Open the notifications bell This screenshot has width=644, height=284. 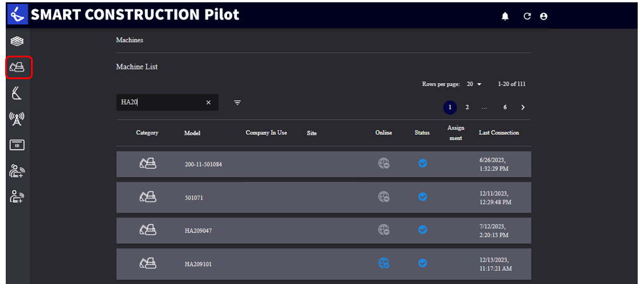(x=505, y=17)
